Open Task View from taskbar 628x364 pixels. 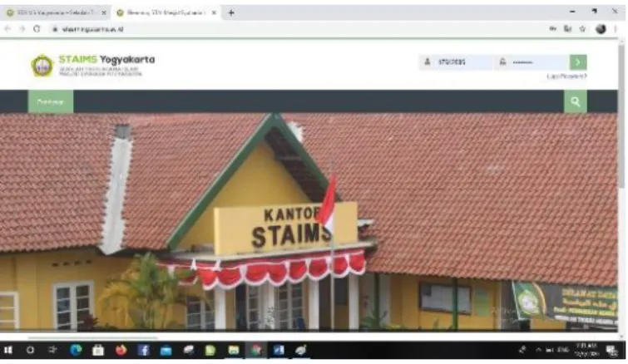[x=52, y=351]
